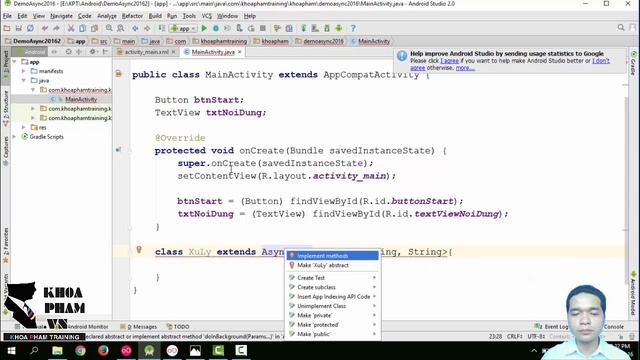Click the Find magnifier icon

109,28
